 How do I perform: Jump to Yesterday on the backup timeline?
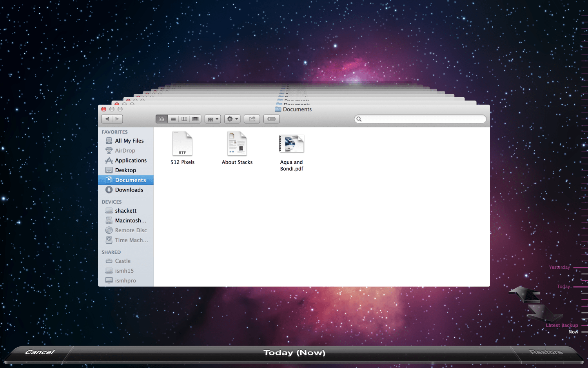click(559, 268)
